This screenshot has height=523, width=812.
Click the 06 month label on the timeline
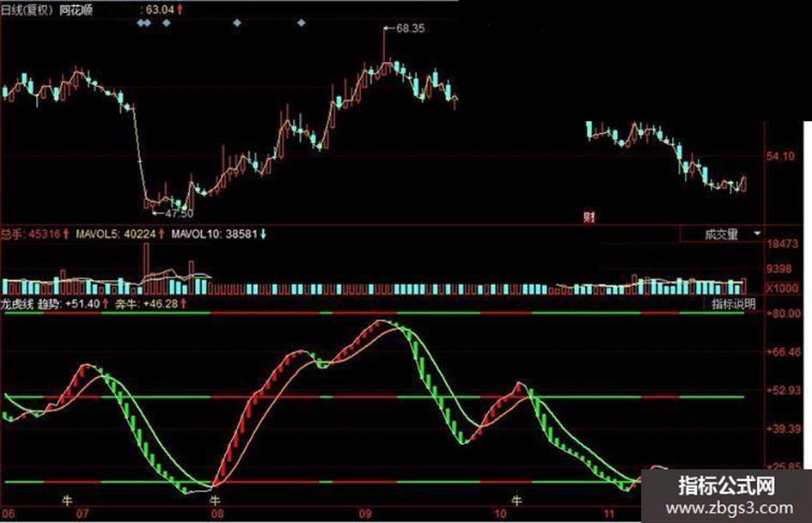[x=8, y=514]
